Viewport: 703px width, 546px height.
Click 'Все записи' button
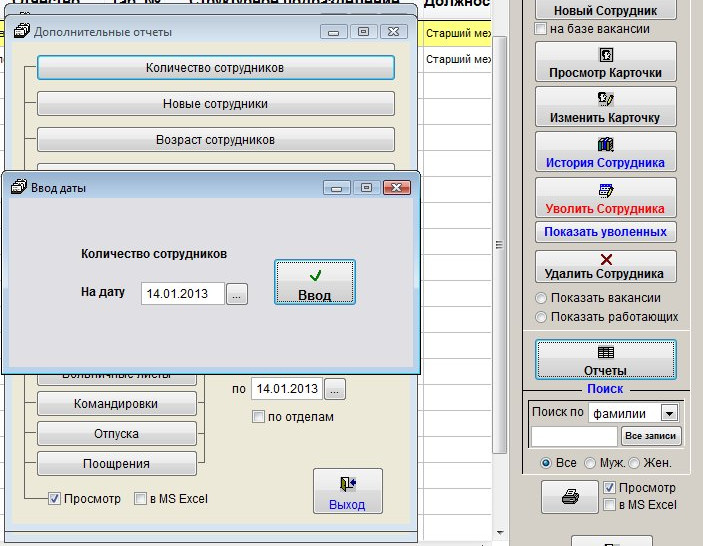pyautogui.click(x=651, y=436)
